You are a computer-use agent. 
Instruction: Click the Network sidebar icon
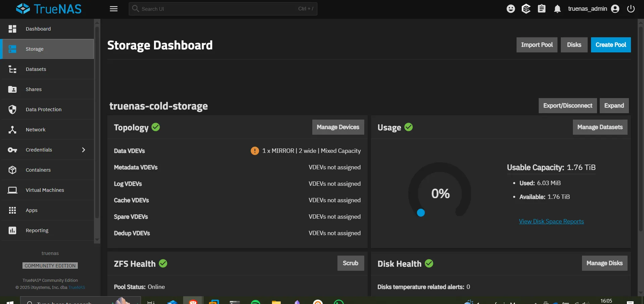point(12,130)
